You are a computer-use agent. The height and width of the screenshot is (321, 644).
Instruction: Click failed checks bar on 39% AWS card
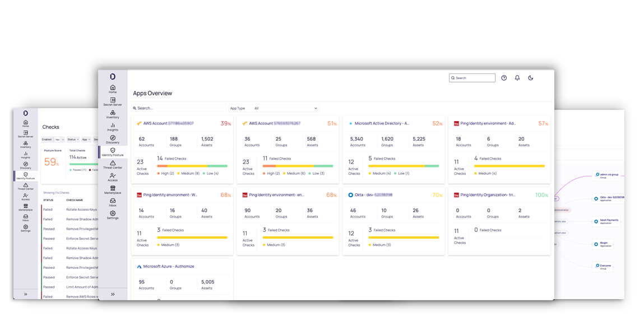[x=192, y=166]
